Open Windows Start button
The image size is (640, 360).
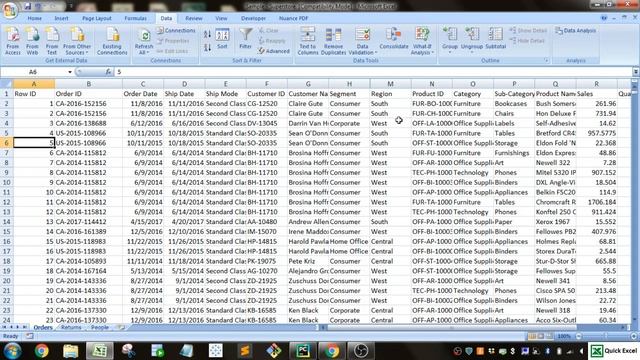pos(12,351)
